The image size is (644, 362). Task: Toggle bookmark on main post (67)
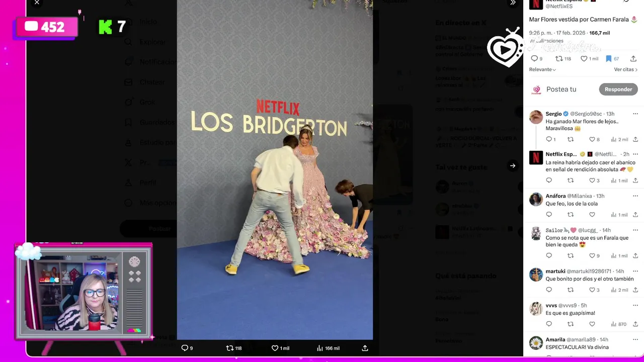[612, 59]
